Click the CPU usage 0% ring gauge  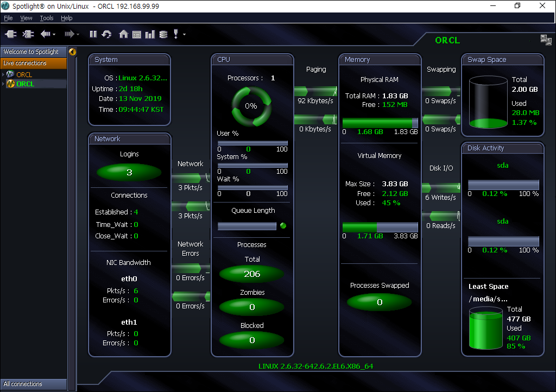[251, 106]
